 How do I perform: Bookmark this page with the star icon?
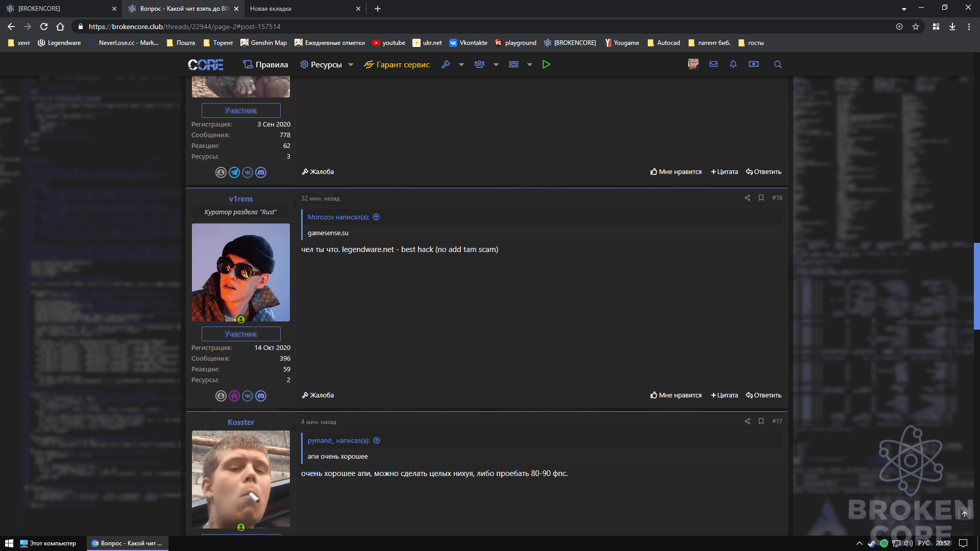click(x=916, y=27)
